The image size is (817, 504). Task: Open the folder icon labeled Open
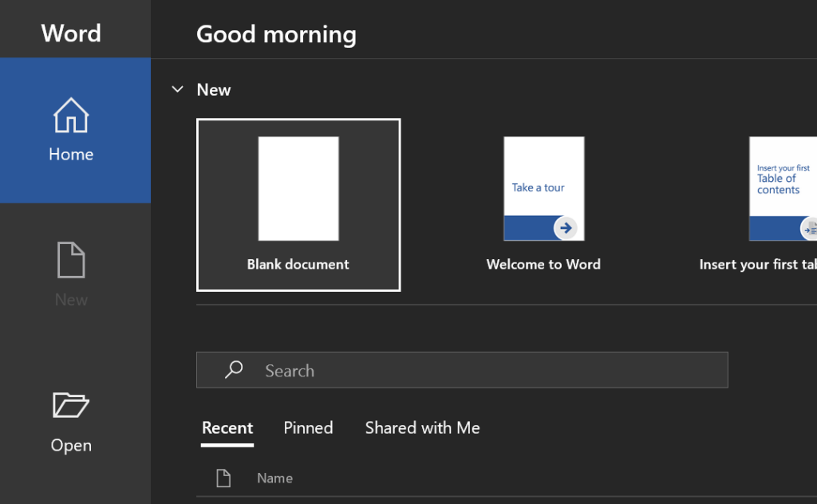tap(71, 405)
